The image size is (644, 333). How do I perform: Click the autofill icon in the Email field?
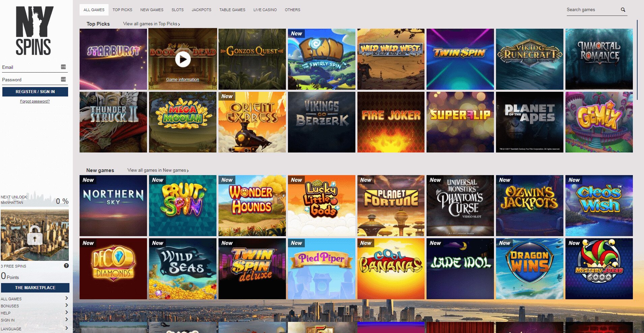tap(63, 67)
